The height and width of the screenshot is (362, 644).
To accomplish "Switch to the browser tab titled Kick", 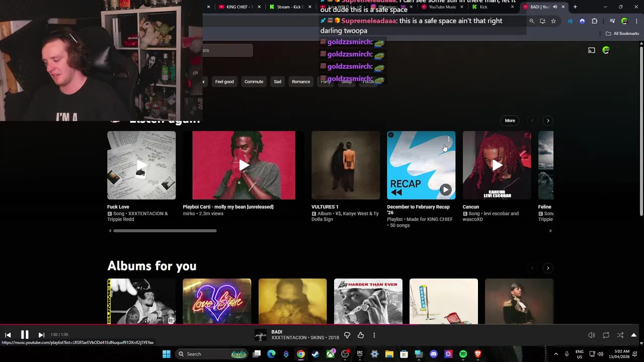I will (x=493, y=7).
